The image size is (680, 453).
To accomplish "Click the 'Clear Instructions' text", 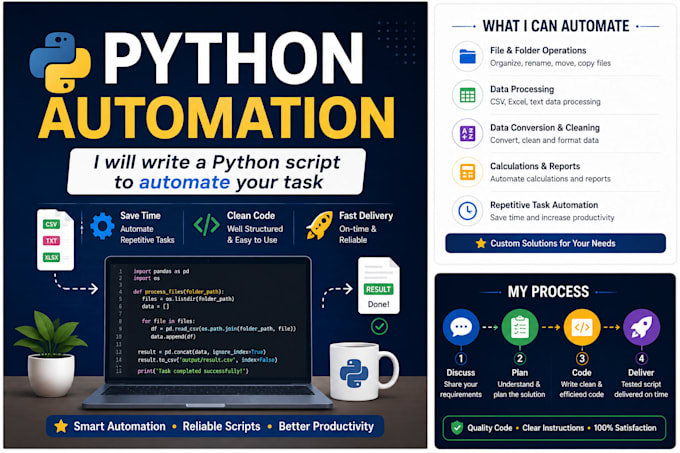I will 553,428.
